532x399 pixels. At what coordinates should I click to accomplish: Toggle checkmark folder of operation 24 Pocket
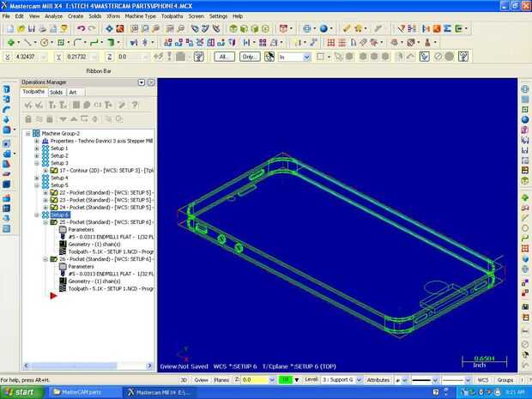tap(54, 208)
